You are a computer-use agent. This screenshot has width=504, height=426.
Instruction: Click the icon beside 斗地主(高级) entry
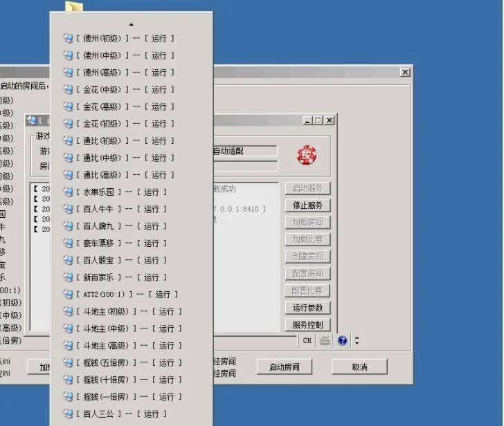[x=68, y=345]
